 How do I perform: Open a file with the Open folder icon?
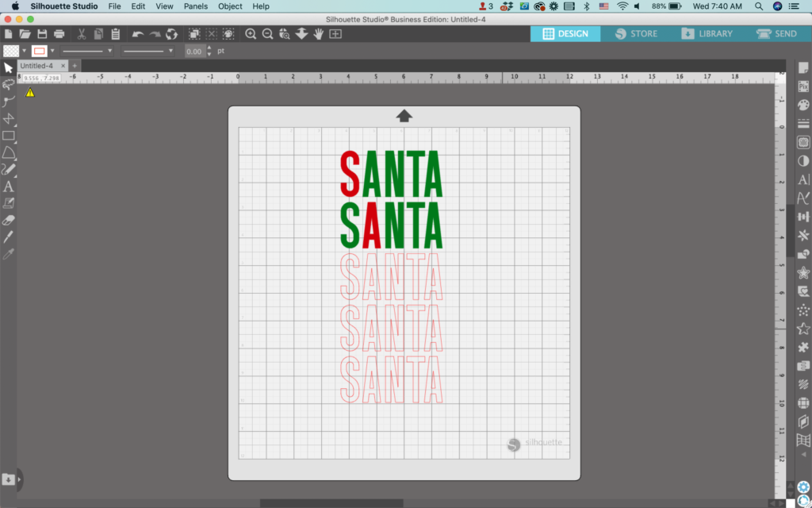coord(25,34)
